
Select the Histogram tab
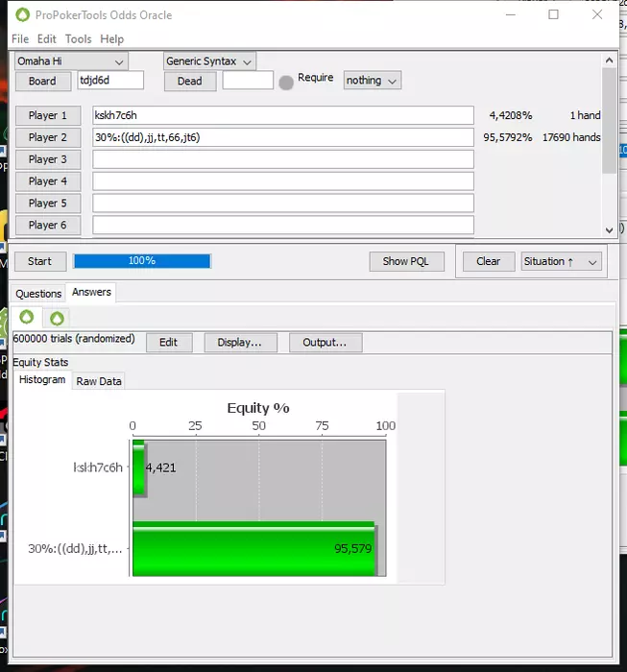(x=42, y=380)
